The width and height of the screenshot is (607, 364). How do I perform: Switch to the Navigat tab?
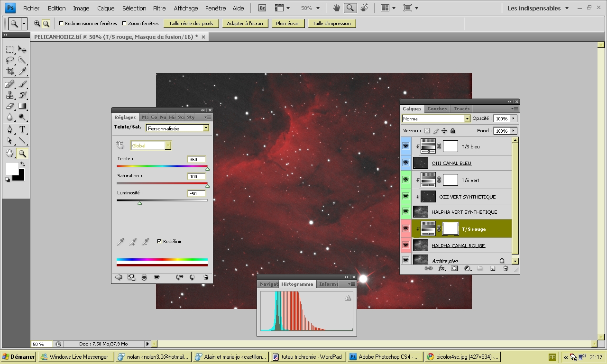(268, 284)
